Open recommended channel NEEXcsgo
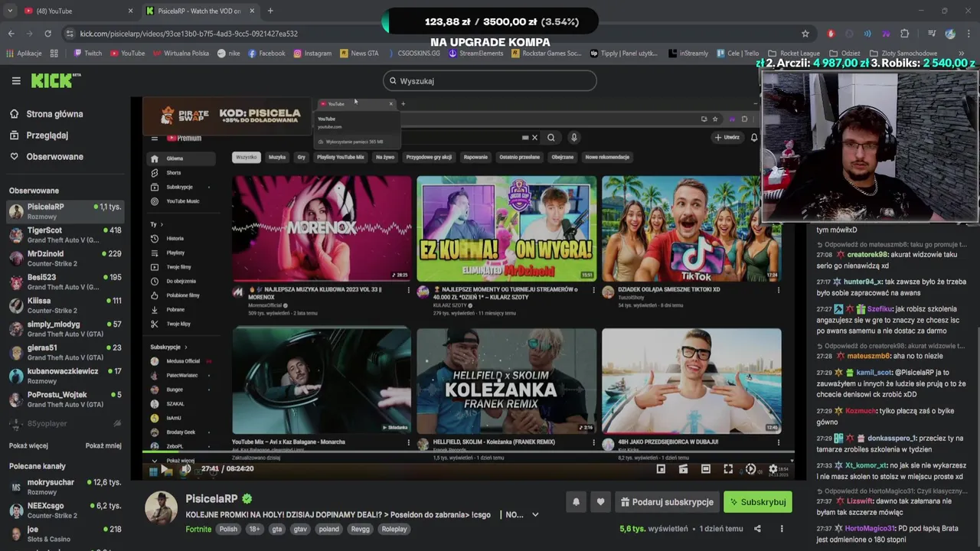 [65, 510]
